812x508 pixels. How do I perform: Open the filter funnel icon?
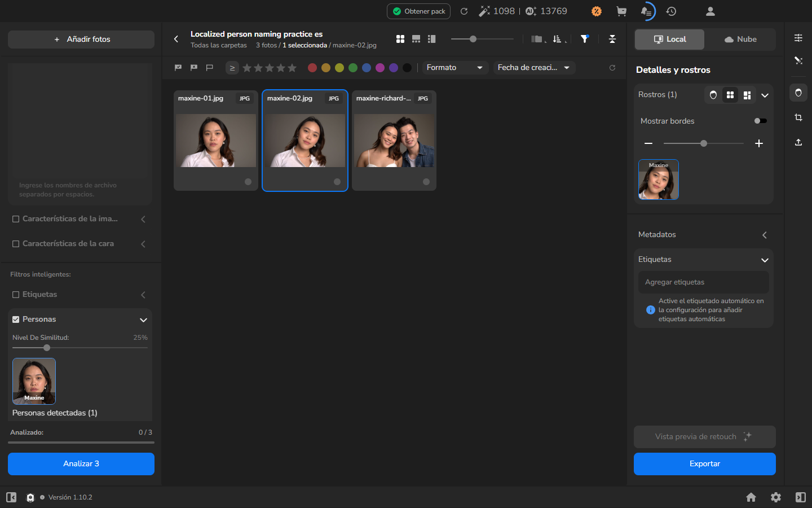pyautogui.click(x=585, y=39)
